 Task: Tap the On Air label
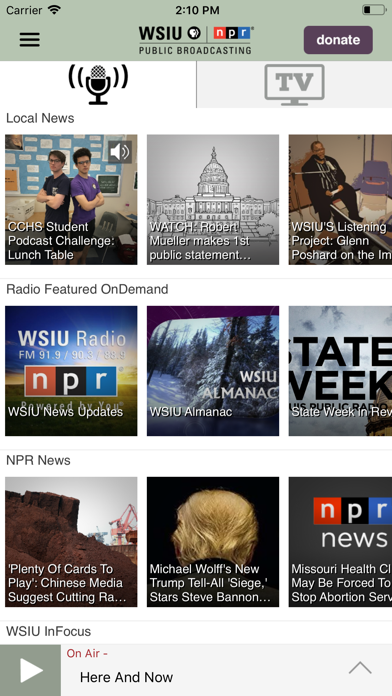[87, 653]
